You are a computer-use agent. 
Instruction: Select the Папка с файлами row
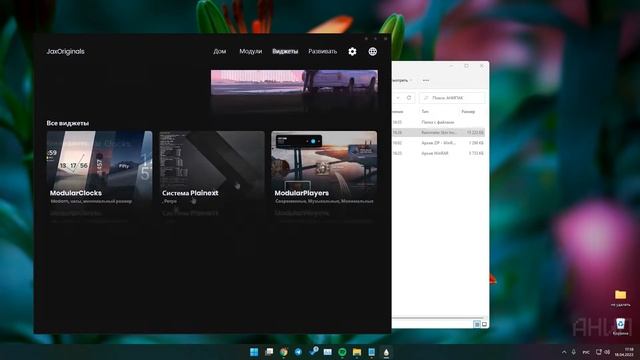coord(438,122)
